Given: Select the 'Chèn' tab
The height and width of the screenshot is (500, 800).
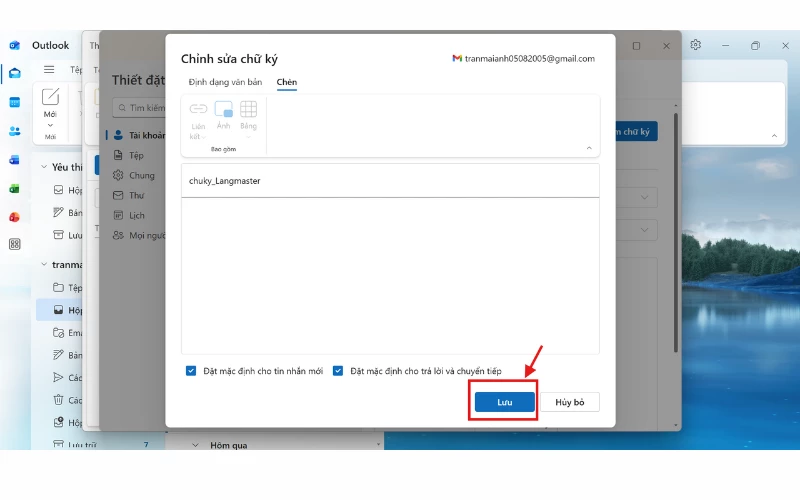Looking at the screenshot, I should point(287,82).
